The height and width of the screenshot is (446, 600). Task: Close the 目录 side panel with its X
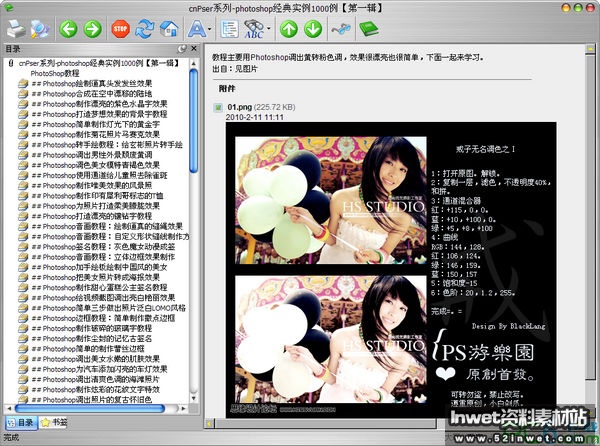tap(194, 49)
